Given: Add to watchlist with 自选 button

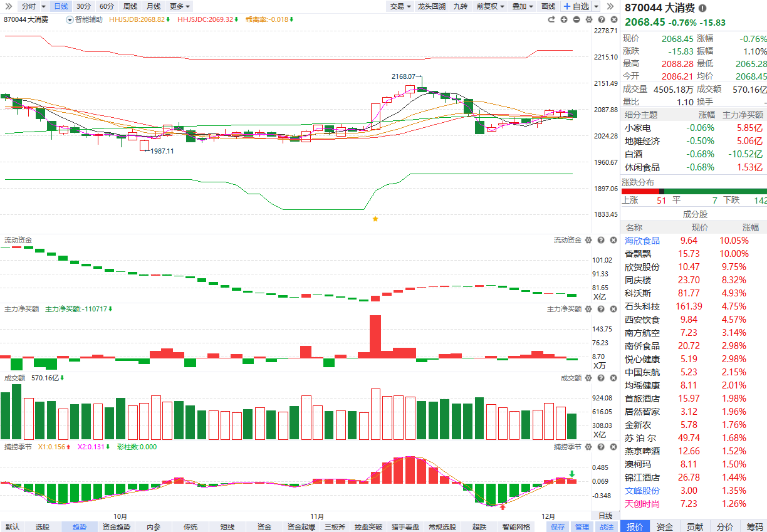Looking at the screenshot, I should pyautogui.click(x=576, y=6).
